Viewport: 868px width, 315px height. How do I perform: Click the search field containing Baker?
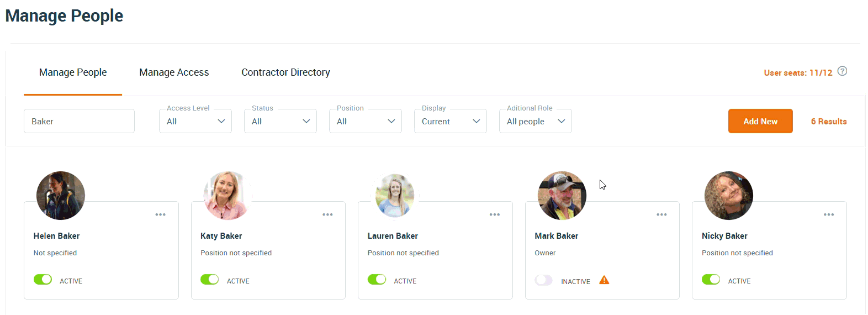pyautogui.click(x=79, y=122)
